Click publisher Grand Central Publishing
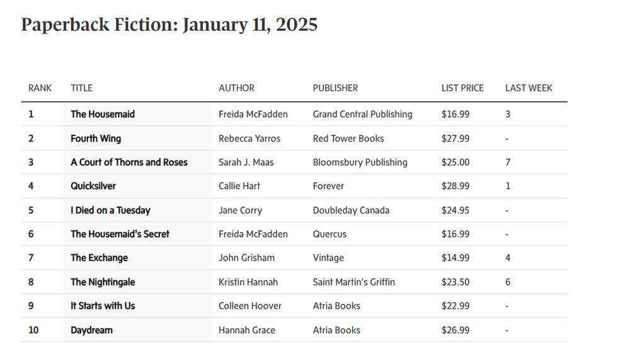This screenshot has height=364, width=630. [x=362, y=114]
